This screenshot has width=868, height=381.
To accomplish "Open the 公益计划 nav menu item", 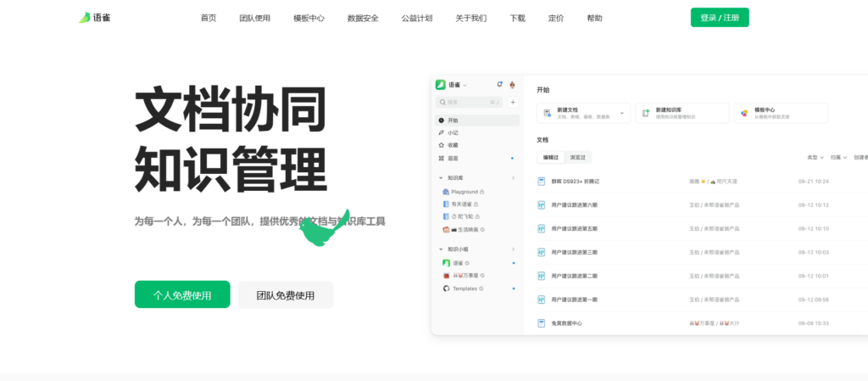I will tap(417, 18).
